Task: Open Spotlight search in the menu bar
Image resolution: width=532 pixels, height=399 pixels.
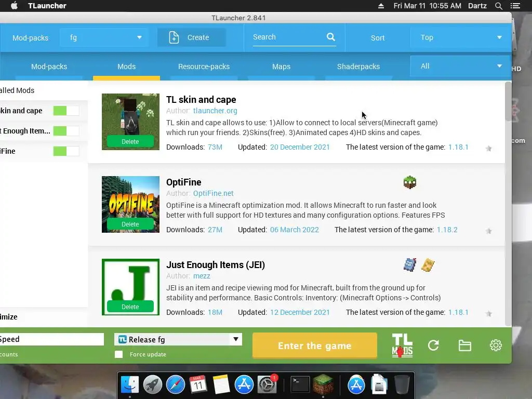Action: pos(498,6)
